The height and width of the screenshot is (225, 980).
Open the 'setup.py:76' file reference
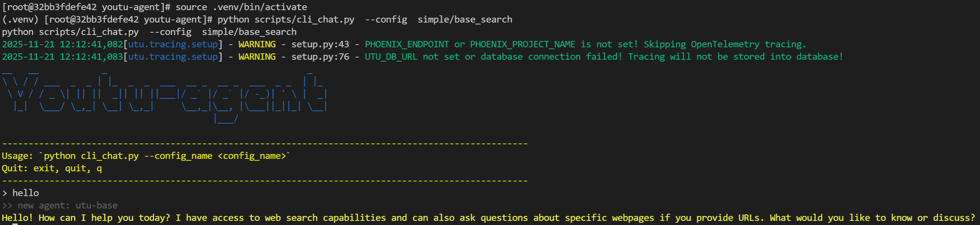coord(320,57)
